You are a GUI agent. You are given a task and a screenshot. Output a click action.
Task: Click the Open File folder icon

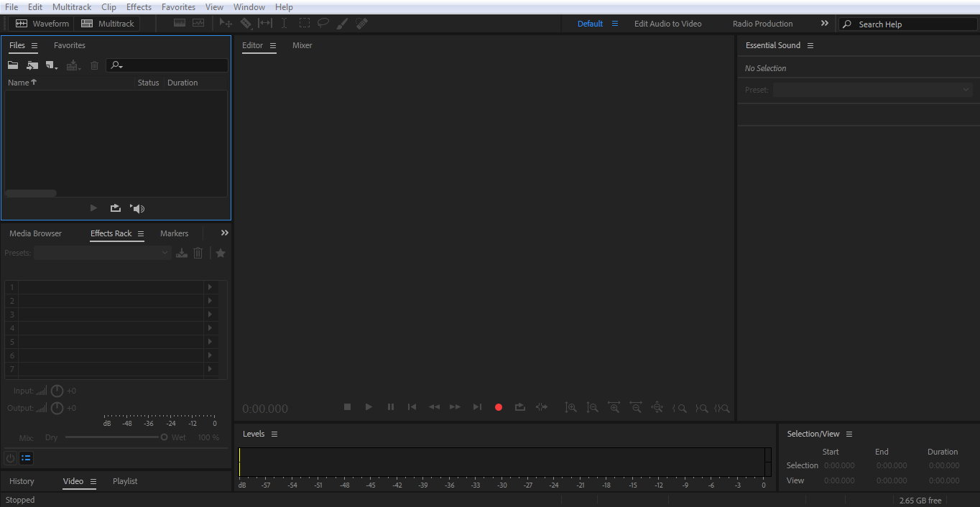click(13, 65)
